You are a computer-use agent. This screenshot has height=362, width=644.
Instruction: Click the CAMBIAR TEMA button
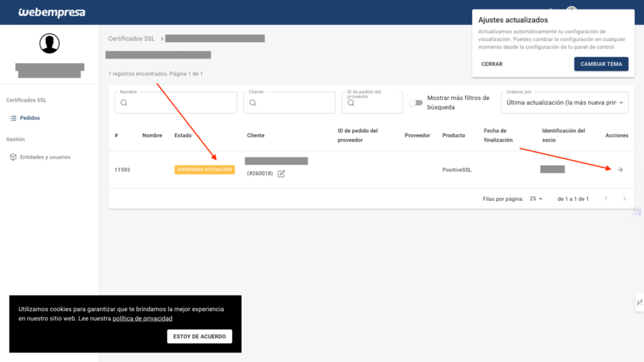(x=601, y=64)
